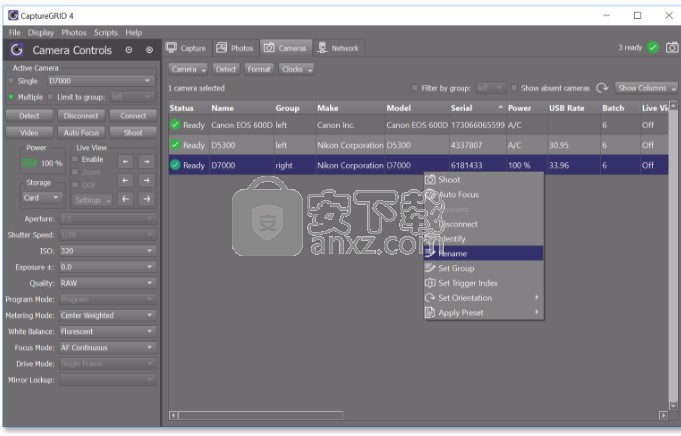Screen dimensions: 681x436
Task: Open the Camera toolbar dropdown button
Action: pyautogui.click(x=188, y=69)
